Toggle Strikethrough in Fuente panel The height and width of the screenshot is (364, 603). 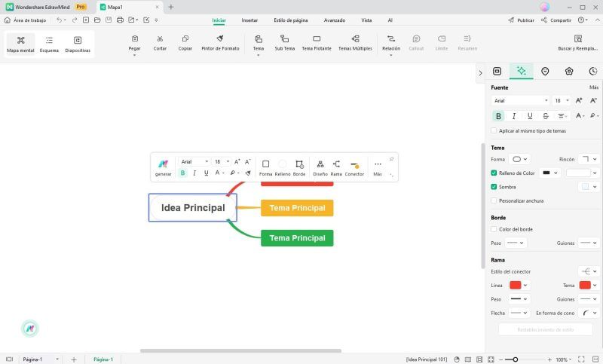click(545, 116)
